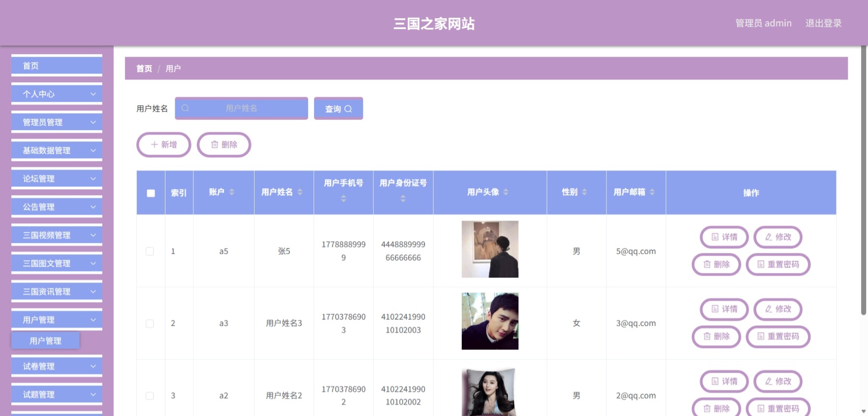Expand 试题管理 menu chevron
The width and height of the screenshot is (868, 416).
click(x=93, y=394)
